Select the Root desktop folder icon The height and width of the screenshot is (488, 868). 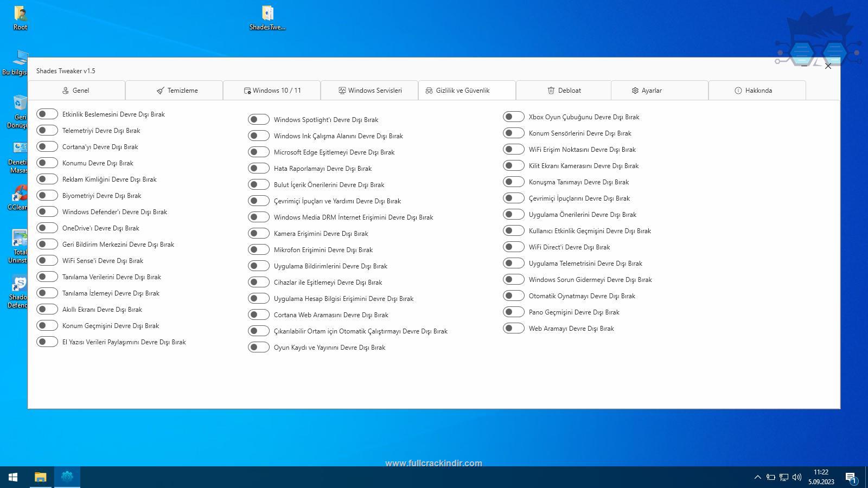20,18
